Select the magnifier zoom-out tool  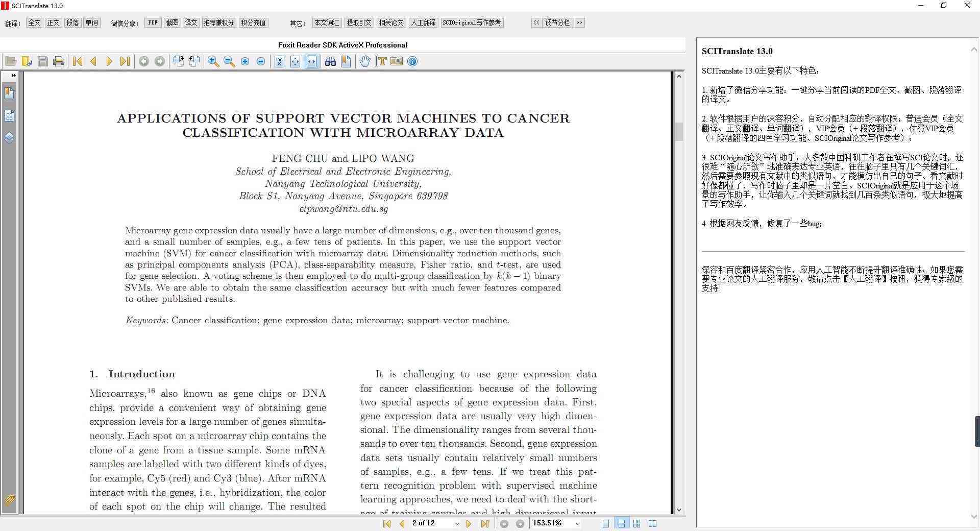pyautogui.click(x=229, y=61)
